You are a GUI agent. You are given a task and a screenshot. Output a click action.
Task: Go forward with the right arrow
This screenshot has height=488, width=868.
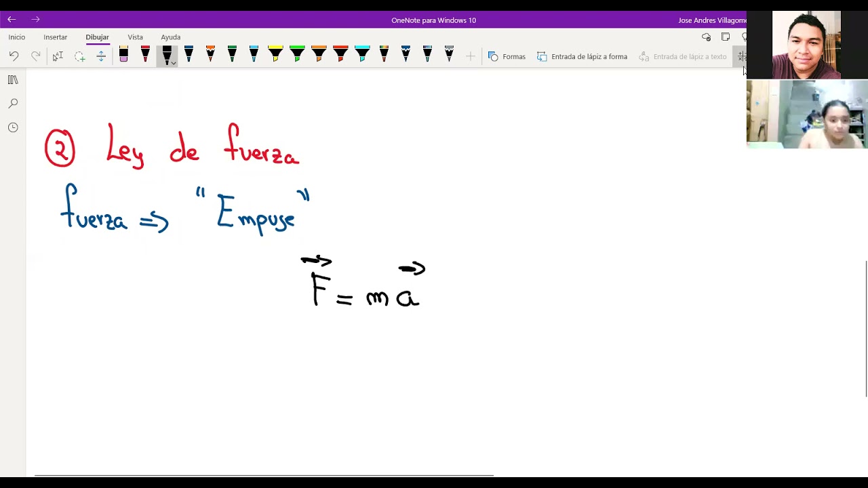(x=35, y=20)
